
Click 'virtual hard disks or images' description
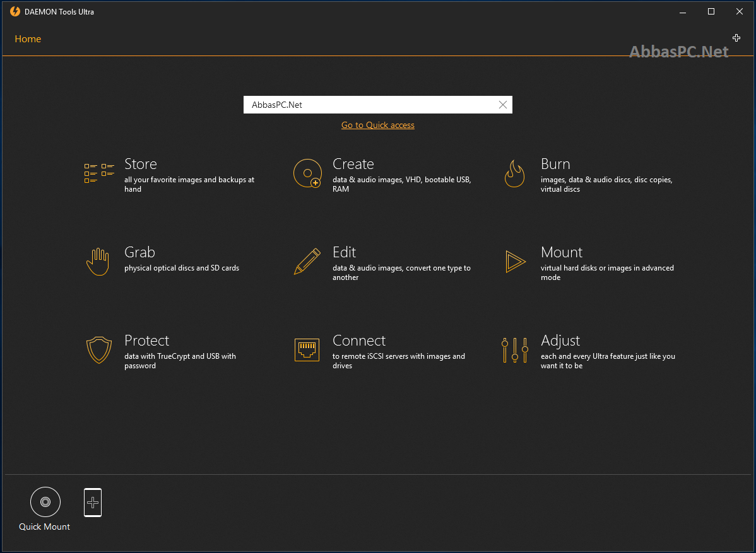[x=608, y=272]
